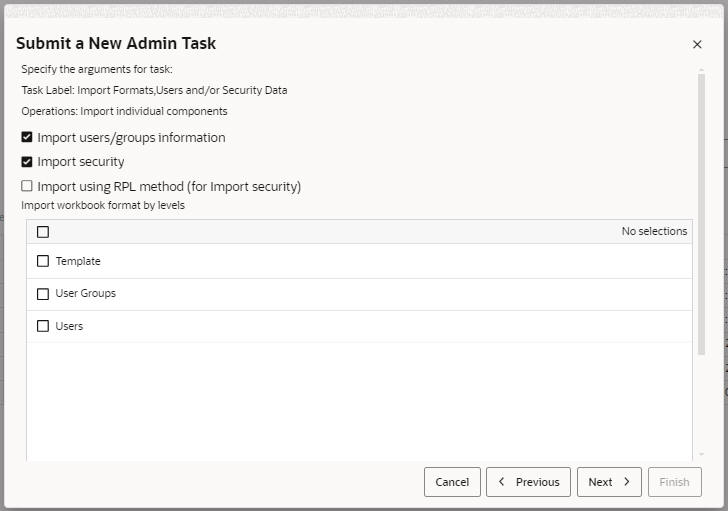Select the User Groups row label
The width and height of the screenshot is (728, 511).
pos(85,294)
